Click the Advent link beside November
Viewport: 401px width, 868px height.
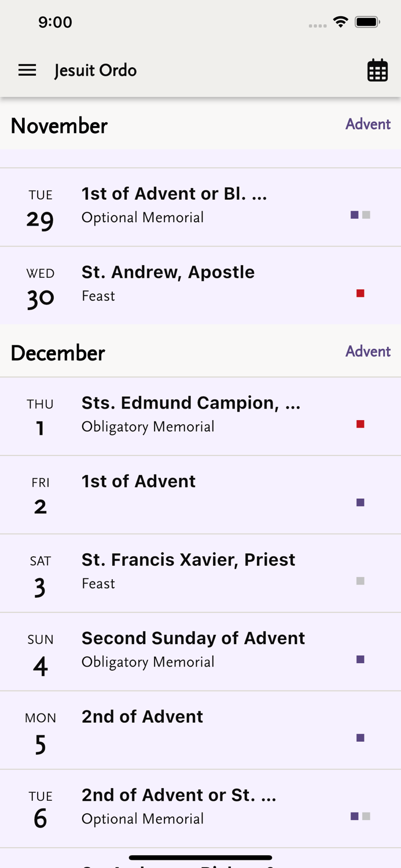(368, 124)
